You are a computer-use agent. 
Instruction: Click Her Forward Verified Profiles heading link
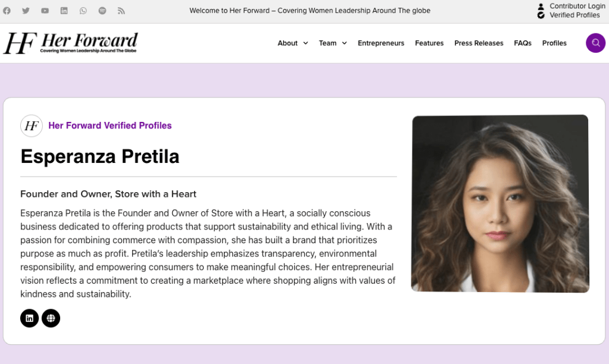[110, 125]
